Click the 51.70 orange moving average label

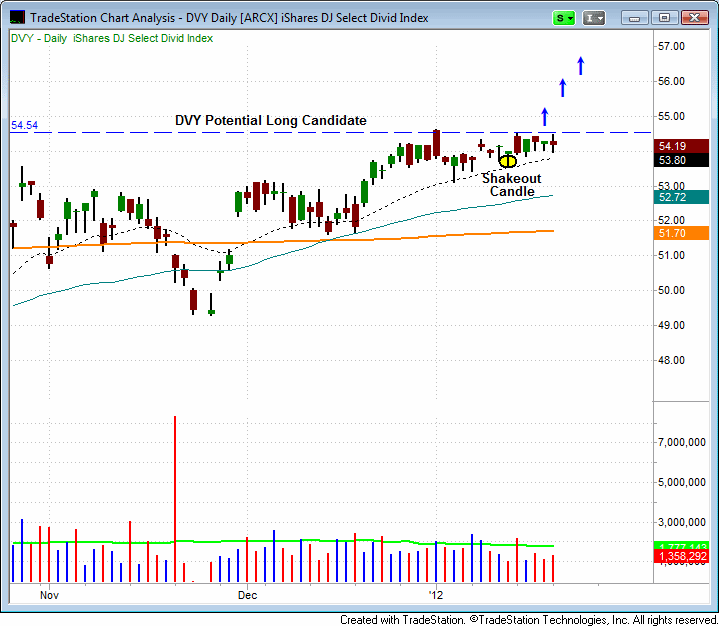(x=681, y=233)
